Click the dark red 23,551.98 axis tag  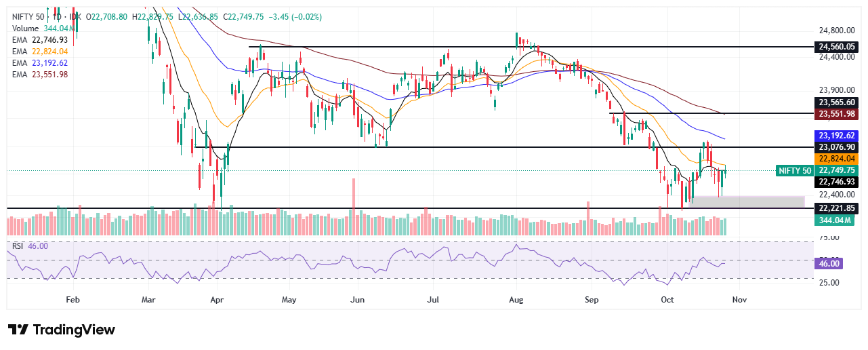coord(838,113)
